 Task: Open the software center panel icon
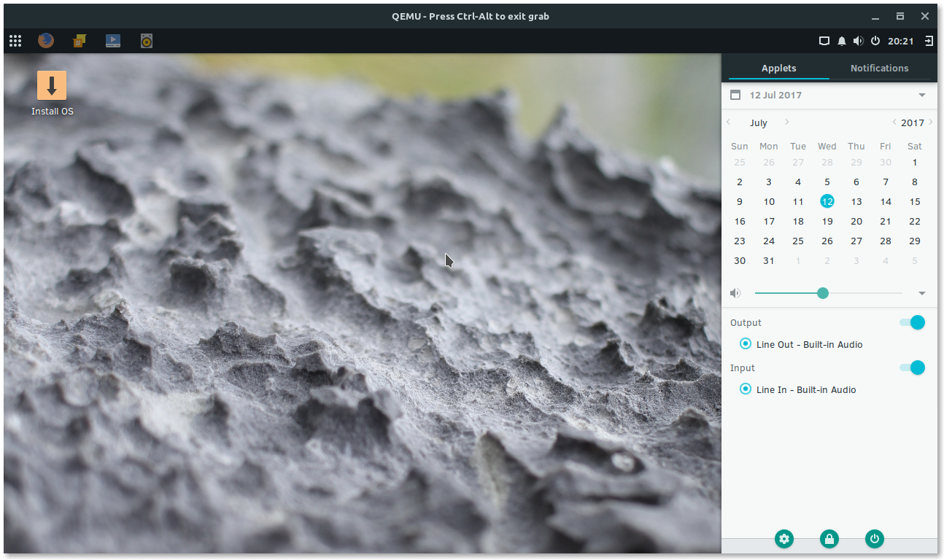coord(80,41)
